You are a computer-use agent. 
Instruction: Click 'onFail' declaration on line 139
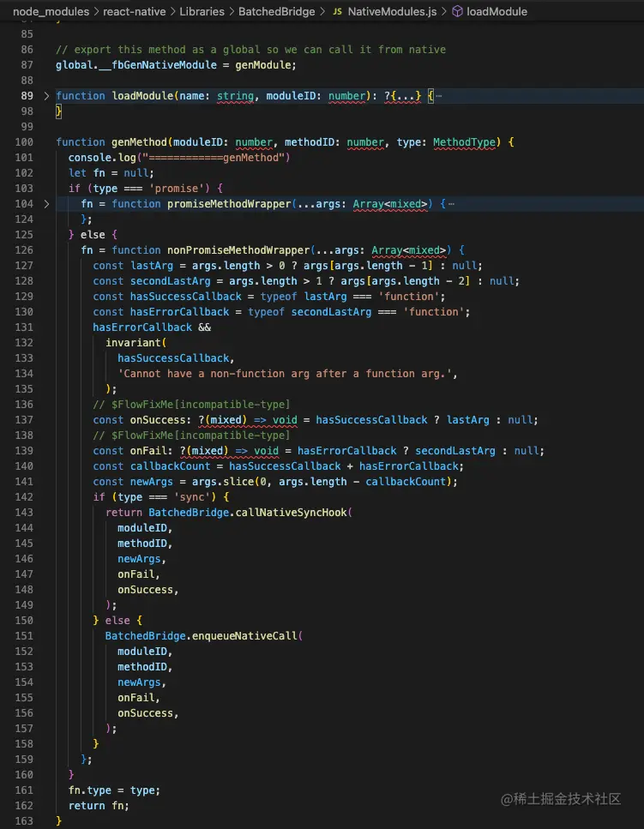[x=148, y=450]
